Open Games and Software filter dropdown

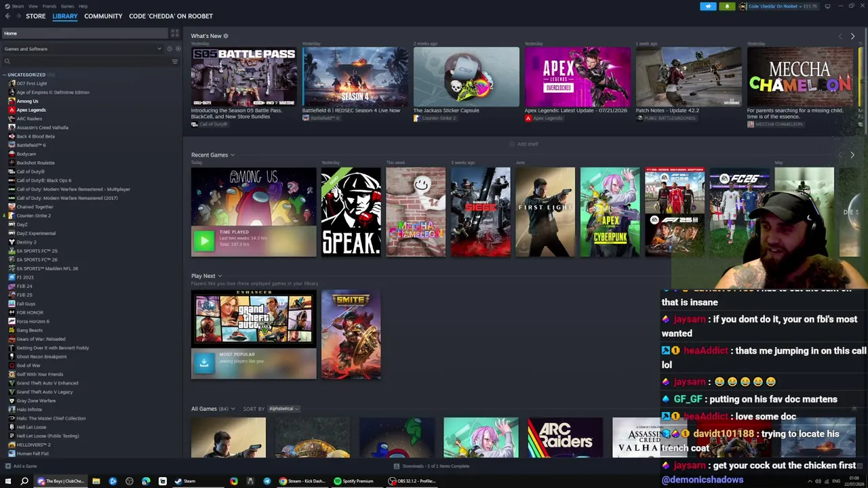[83, 49]
